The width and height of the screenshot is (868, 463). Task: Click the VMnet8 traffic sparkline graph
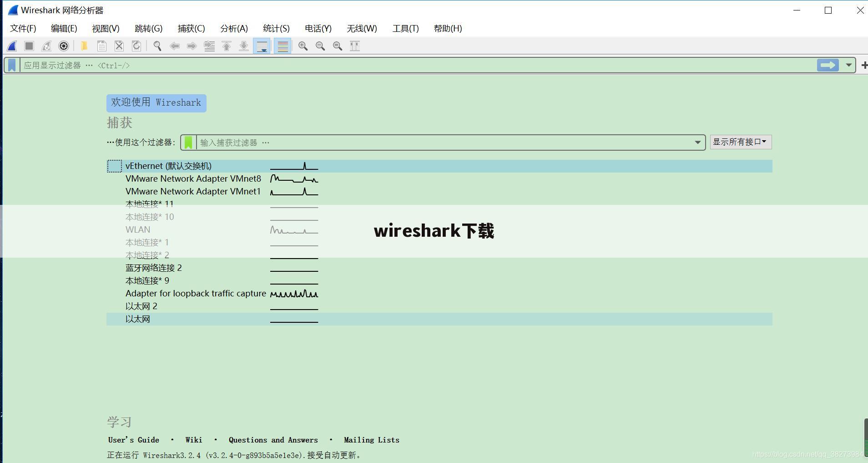(x=294, y=179)
